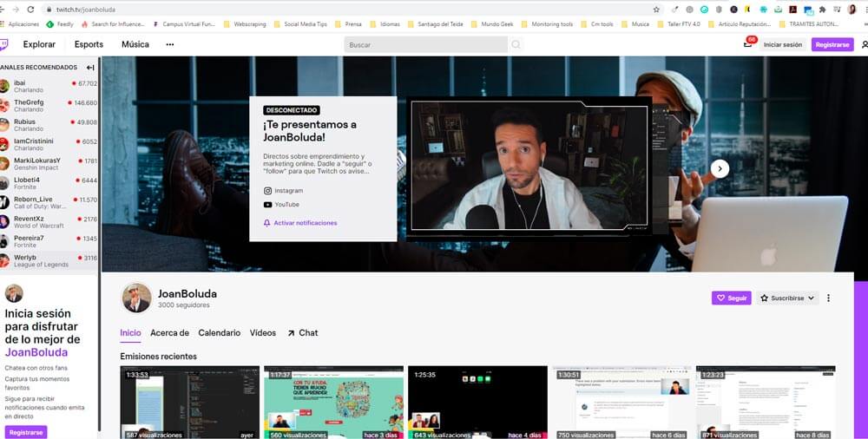
Task: Open IamCristinini's channel in recommended list
Action: click(49, 145)
